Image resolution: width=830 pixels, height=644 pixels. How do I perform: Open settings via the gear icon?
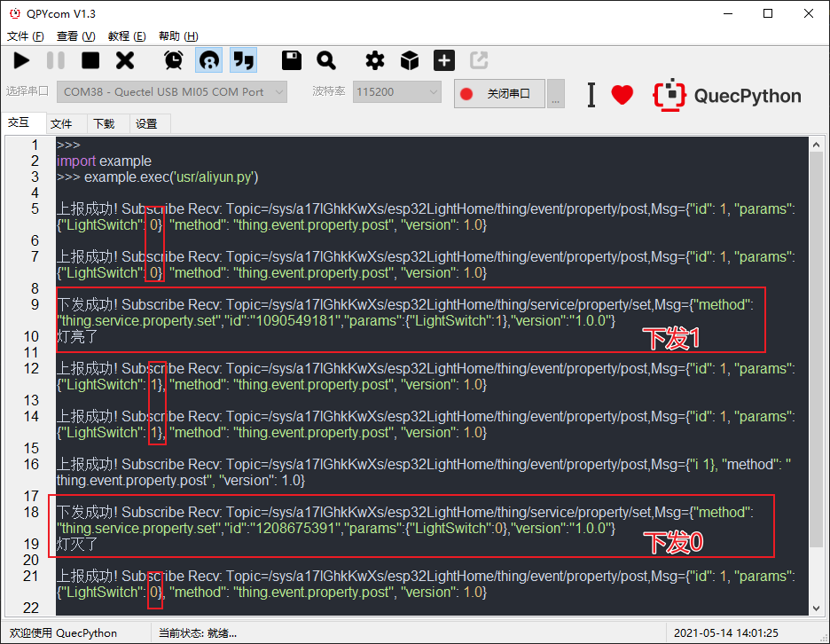point(374,60)
